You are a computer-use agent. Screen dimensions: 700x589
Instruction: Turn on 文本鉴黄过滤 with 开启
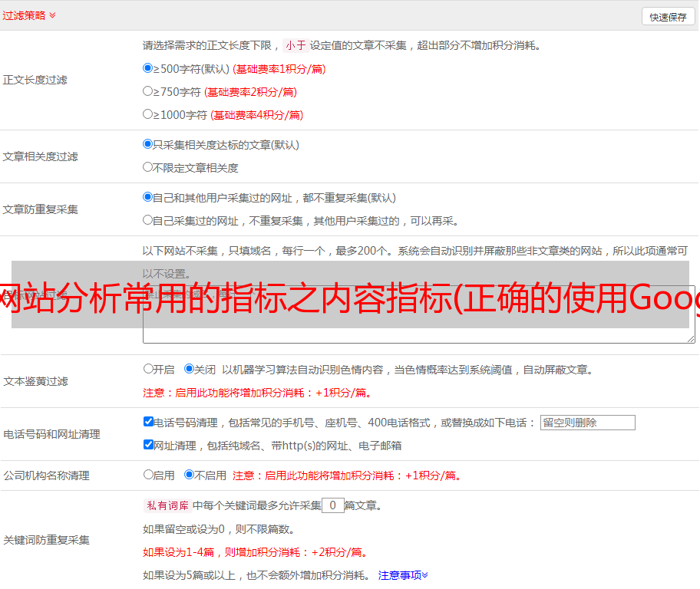[x=148, y=369]
